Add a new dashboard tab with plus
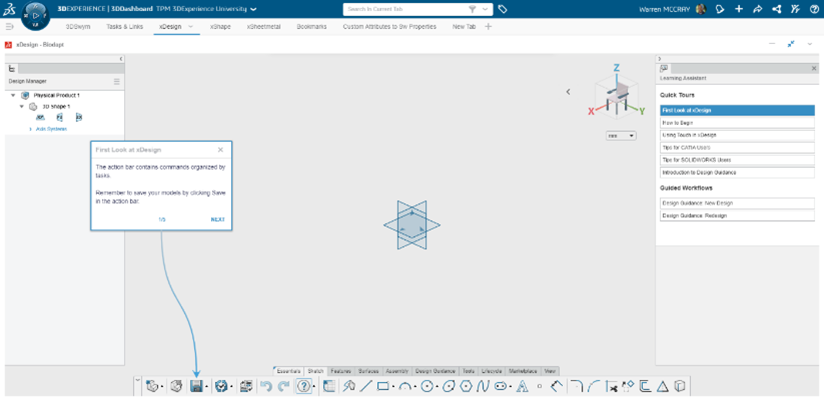This screenshot has width=824, height=401. point(488,26)
